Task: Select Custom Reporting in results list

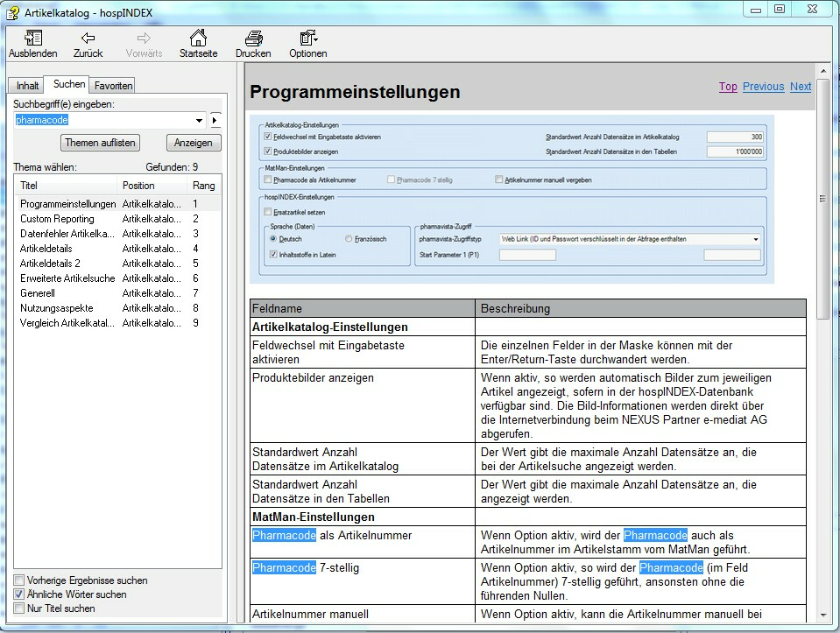Action: pyautogui.click(x=57, y=219)
